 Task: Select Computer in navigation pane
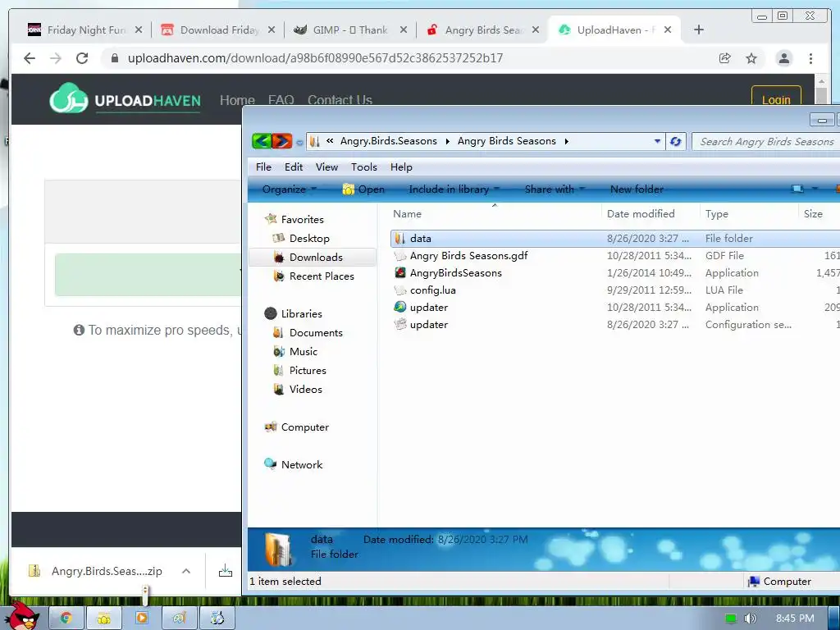pos(304,427)
